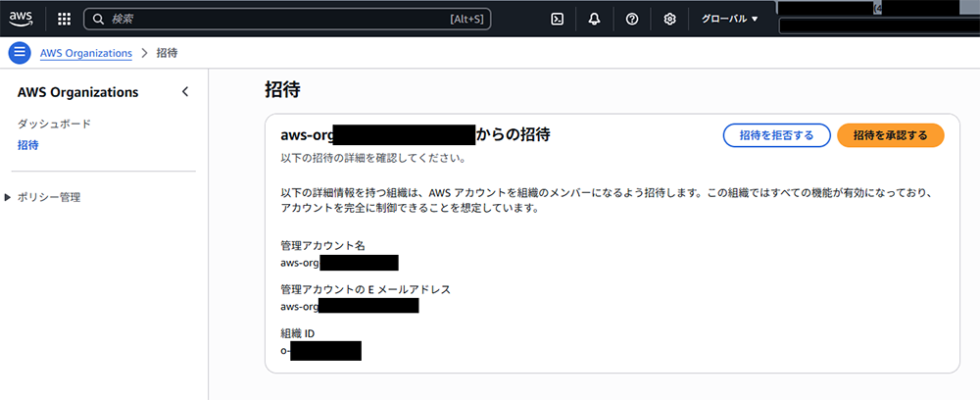Click the AWS Organizations sidebar heading
980x400 pixels.
tap(78, 92)
